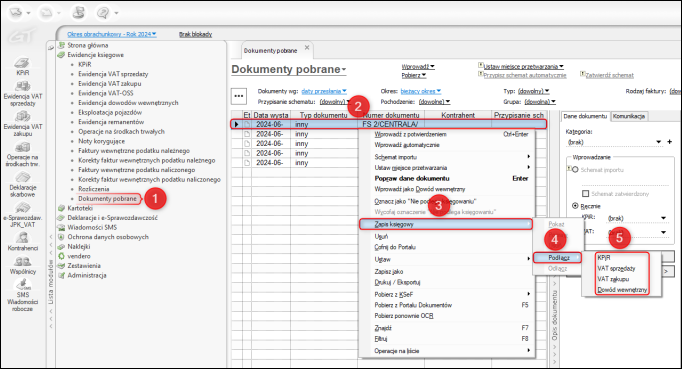Choose Dowód wewnętrzny in Podłącz submenu

coord(622,290)
